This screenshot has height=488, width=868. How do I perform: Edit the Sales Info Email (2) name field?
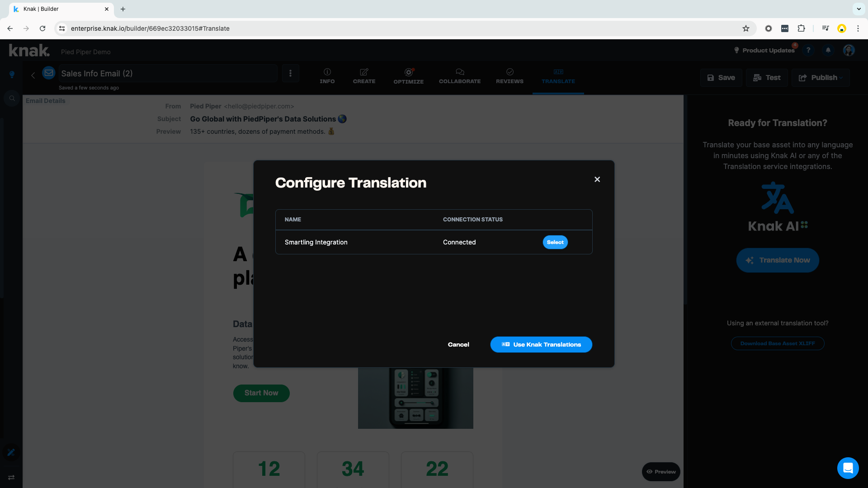tap(167, 73)
